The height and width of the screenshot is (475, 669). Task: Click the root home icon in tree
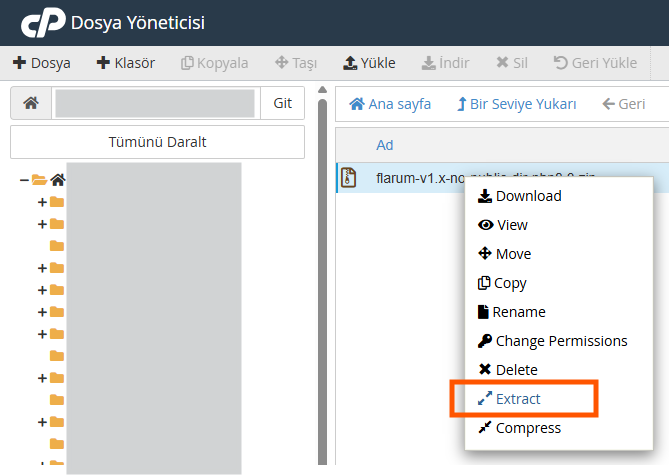pyautogui.click(x=58, y=180)
